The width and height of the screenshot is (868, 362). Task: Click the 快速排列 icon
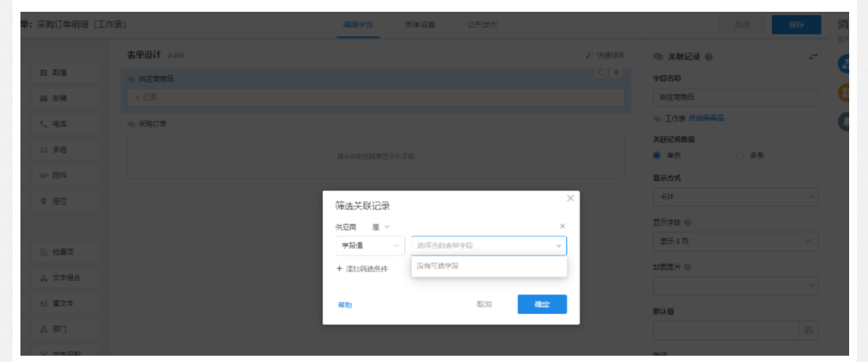pyautogui.click(x=590, y=56)
